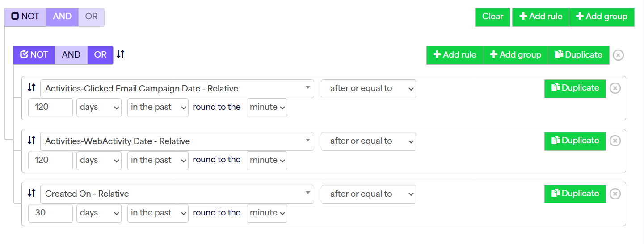Open operator dropdown for WebActivity Date rule

368,141
